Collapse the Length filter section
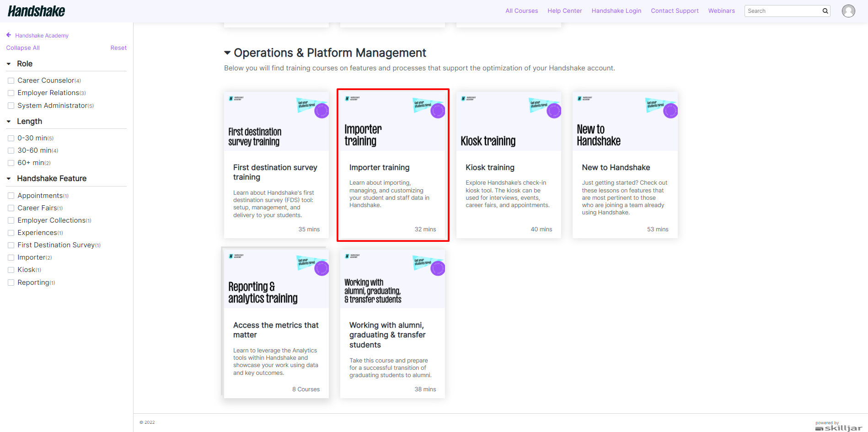Screen dimensions: 868x432 coord(9,122)
